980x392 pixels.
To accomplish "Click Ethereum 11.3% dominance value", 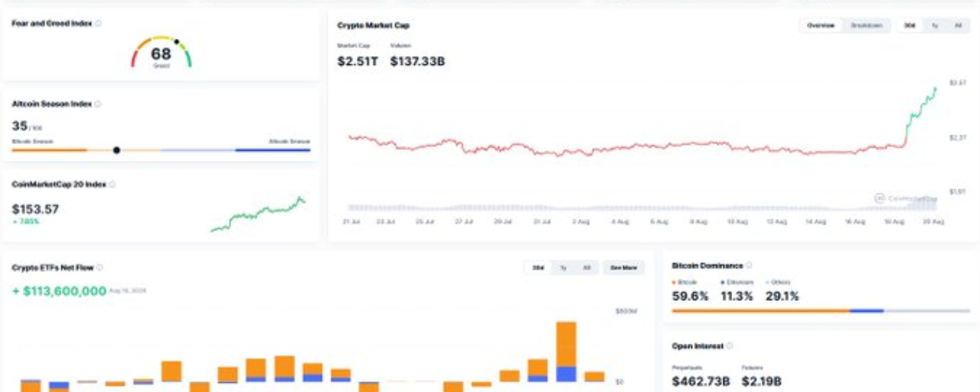I will tap(737, 296).
